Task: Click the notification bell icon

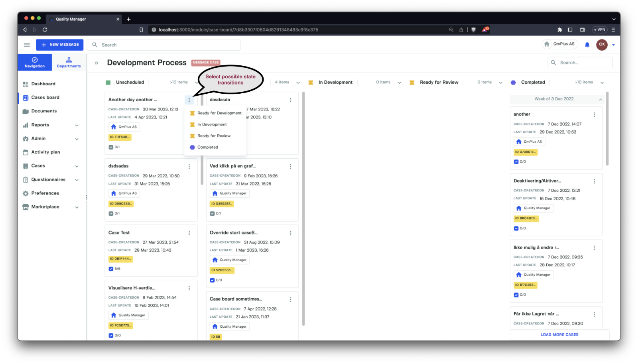Action: pyautogui.click(x=587, y=45)
